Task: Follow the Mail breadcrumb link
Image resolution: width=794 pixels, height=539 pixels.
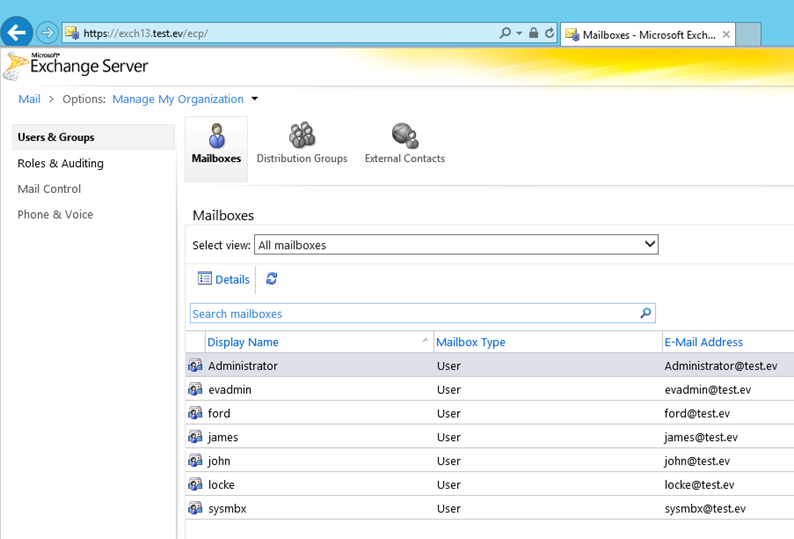Action: click(x=29, y=99)
